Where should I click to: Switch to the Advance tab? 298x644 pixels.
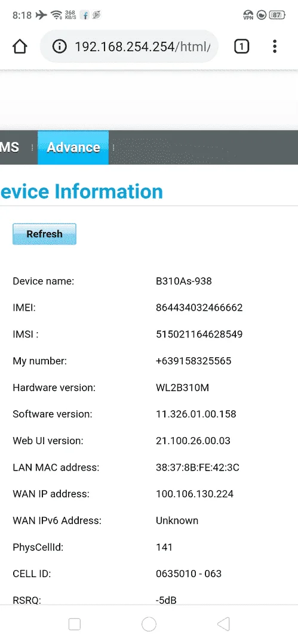73,147
